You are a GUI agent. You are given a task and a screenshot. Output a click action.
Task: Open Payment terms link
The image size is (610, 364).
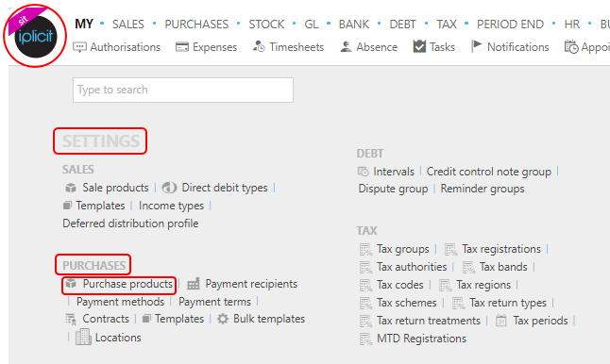pyautogui.click(x=214, y=302)
